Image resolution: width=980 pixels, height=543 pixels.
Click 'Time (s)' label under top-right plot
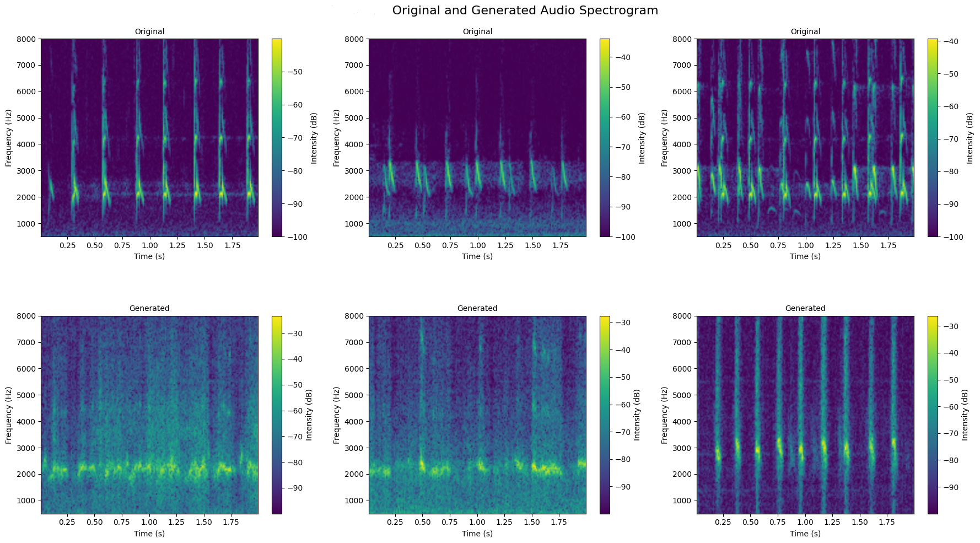(805, 256)
